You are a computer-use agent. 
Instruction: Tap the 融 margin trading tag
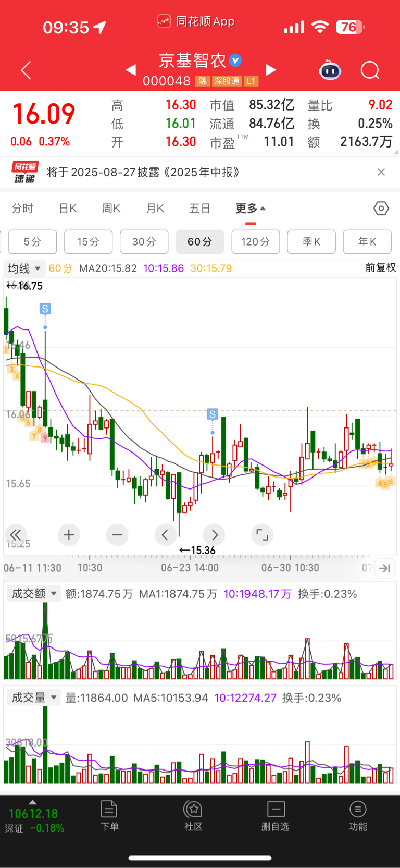coord(202,81)
